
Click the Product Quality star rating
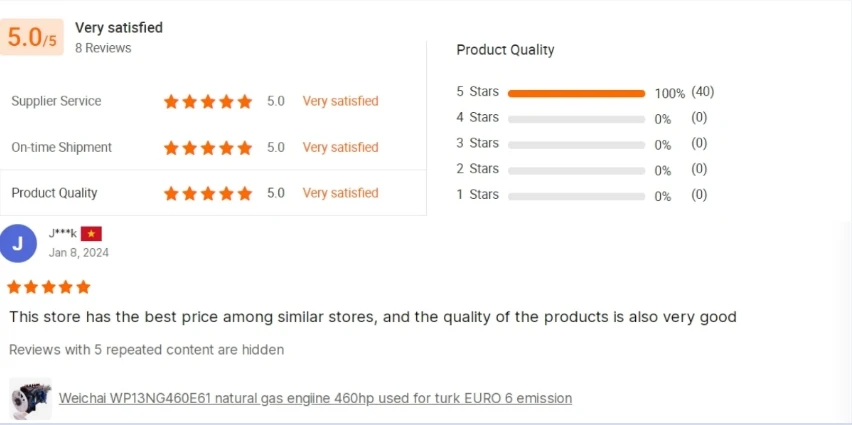coord(208,193)
